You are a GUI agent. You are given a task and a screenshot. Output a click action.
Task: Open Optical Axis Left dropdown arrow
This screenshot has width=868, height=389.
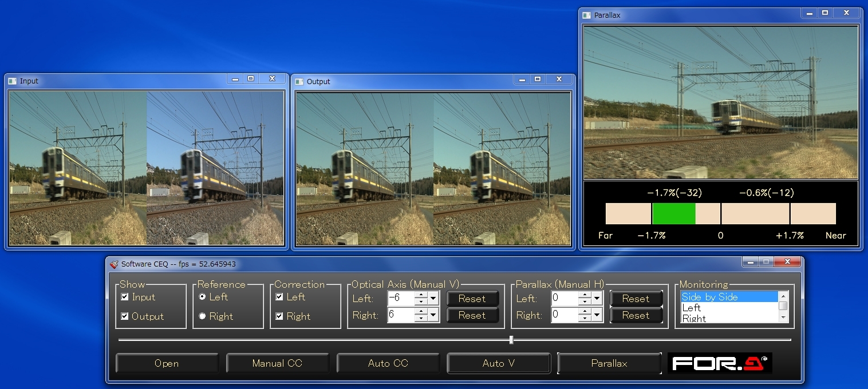[433, 298]
